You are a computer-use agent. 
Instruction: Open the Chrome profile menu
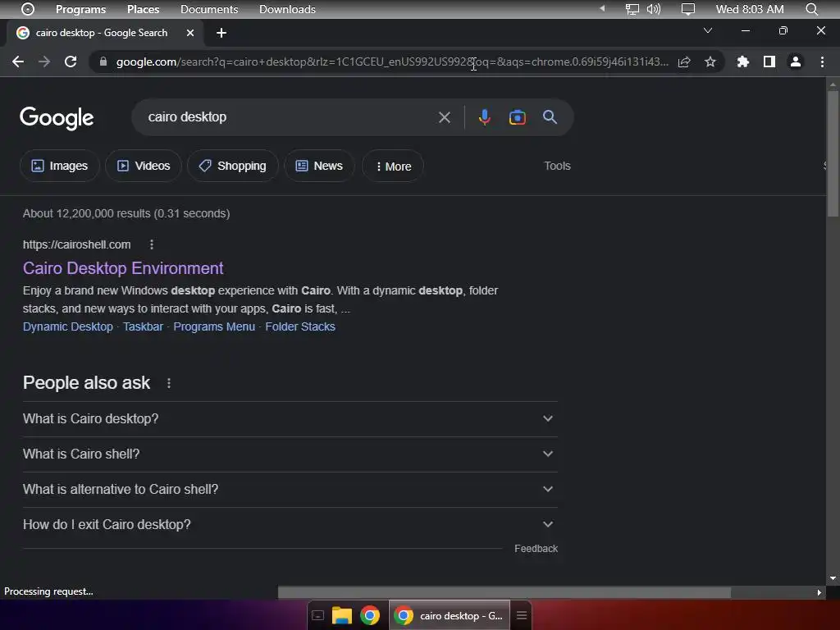pyautogui.click(x=796, y=62)
